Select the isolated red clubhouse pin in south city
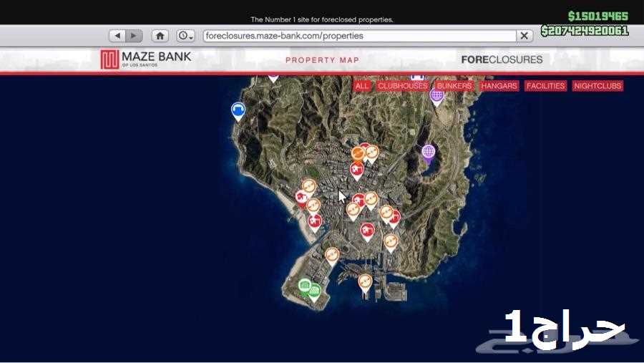Viewport: 644px width, 363px height. 367,232
